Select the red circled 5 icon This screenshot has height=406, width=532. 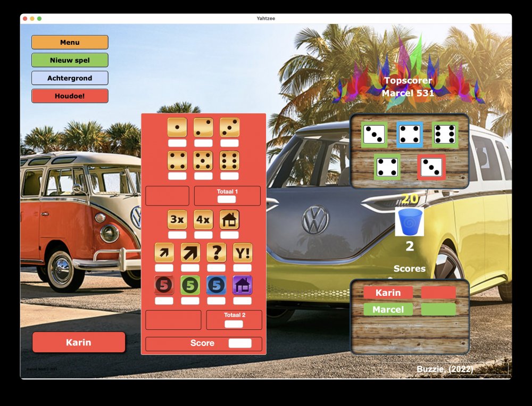point(164,285)
